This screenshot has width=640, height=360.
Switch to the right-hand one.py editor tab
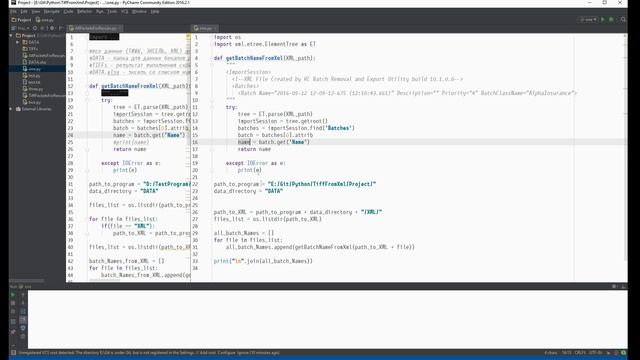click(x=205, y=28)
